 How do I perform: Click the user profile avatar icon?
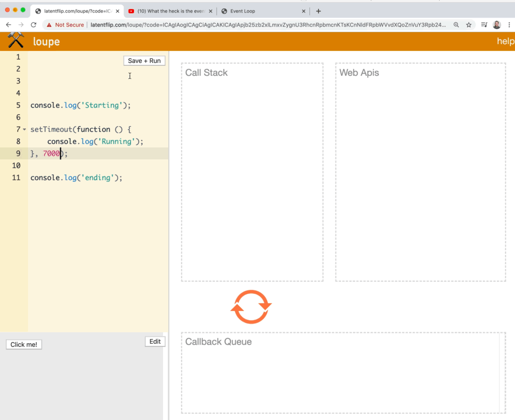pos(497,25)
